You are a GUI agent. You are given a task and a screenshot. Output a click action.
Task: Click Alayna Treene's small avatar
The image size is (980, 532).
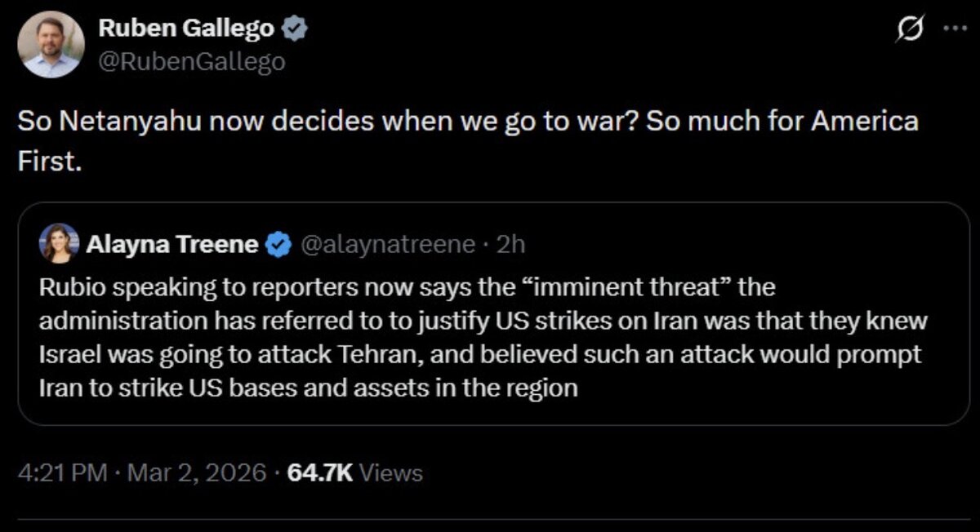(59, 243)
